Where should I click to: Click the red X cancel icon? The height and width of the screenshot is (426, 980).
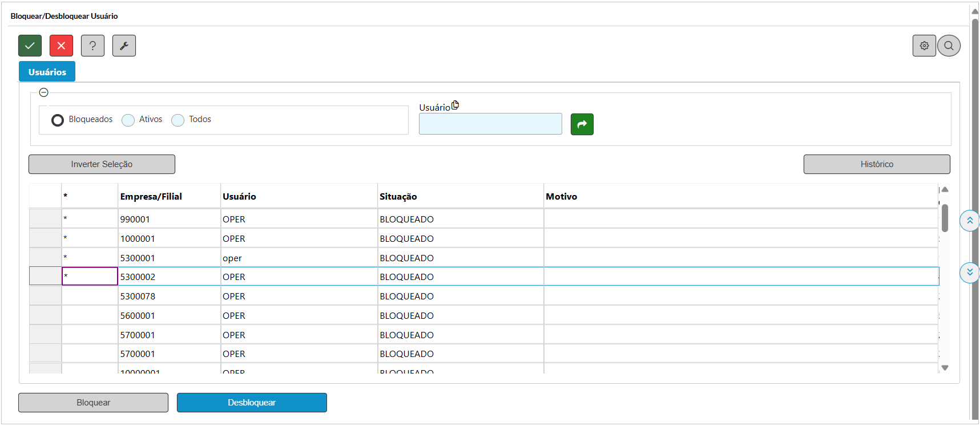click(x=61, y=46)
